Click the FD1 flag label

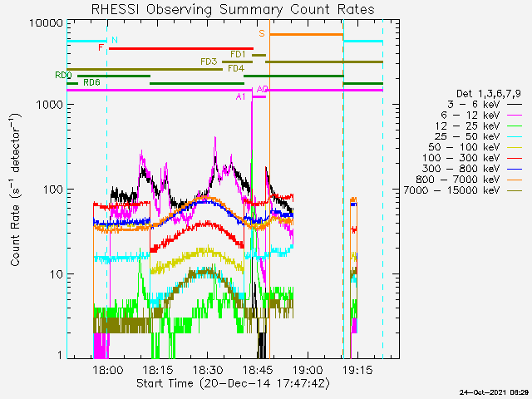click(238, 54)
